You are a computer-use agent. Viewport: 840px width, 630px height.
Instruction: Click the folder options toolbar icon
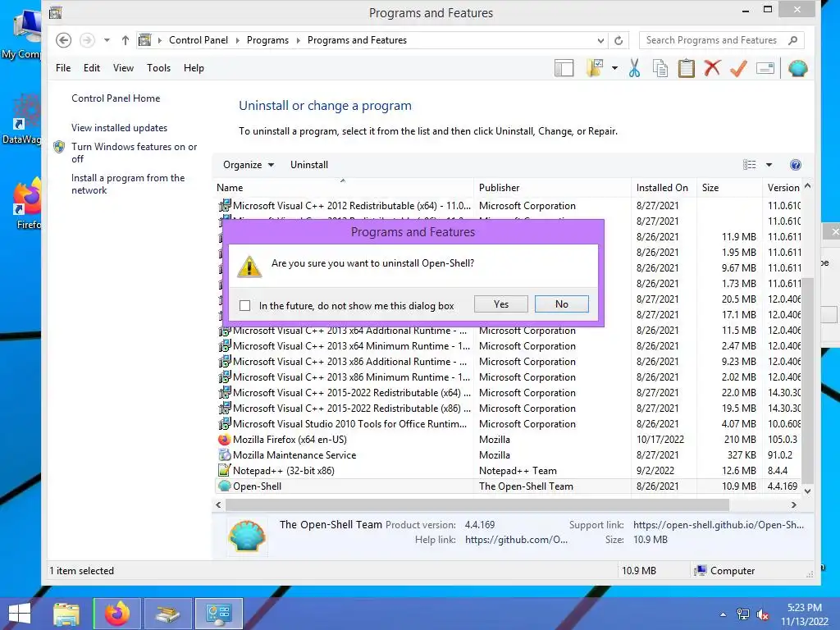[595, 68]
